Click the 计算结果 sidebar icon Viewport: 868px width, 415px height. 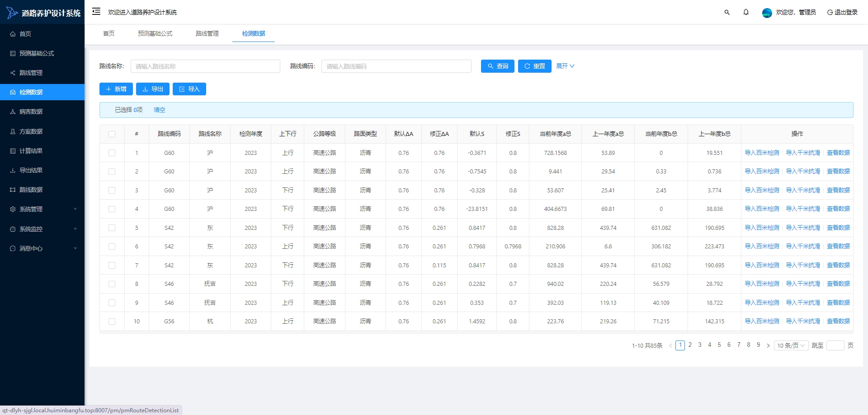13,151
